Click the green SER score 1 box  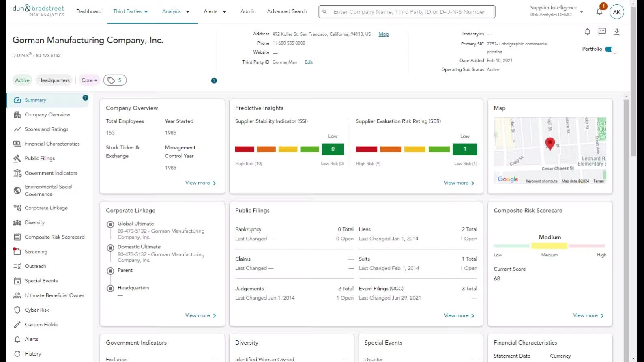coord(465,149)
